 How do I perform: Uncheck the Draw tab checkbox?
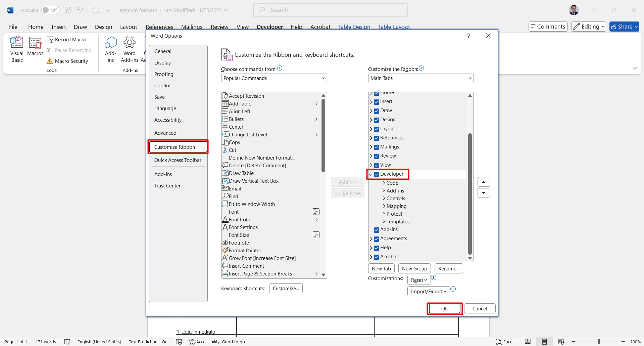pos(377,111)
